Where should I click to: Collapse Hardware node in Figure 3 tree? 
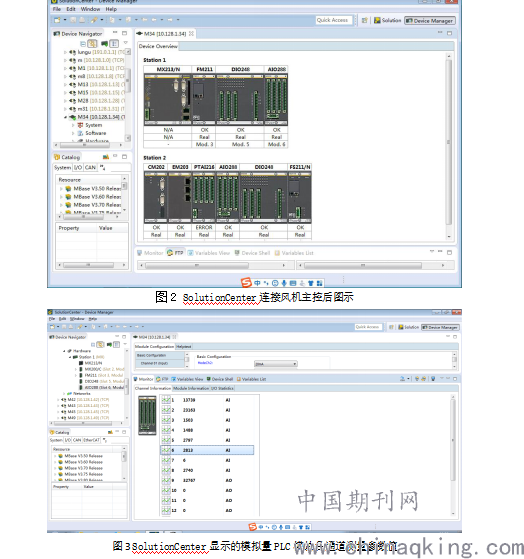[64, 351]
